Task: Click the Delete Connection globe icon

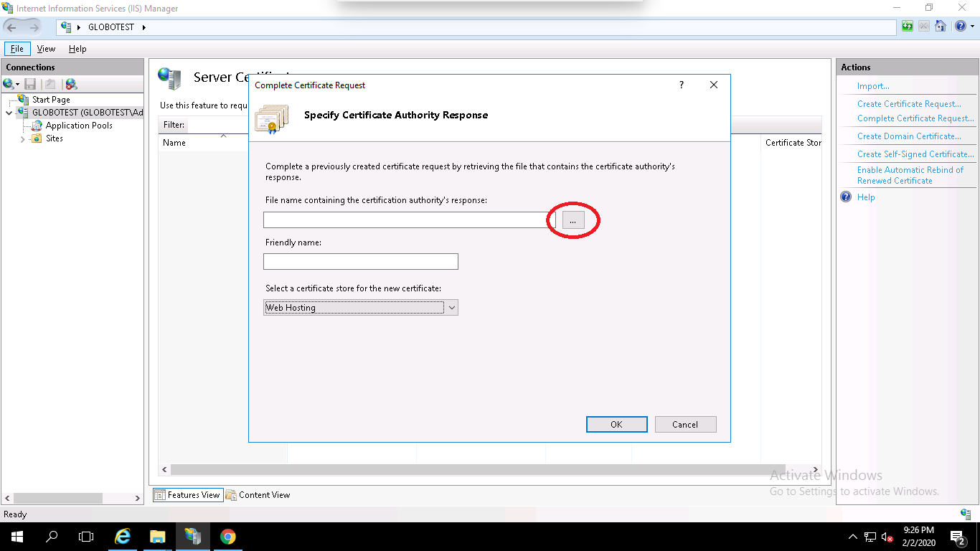Action: [x=71, y=85]
